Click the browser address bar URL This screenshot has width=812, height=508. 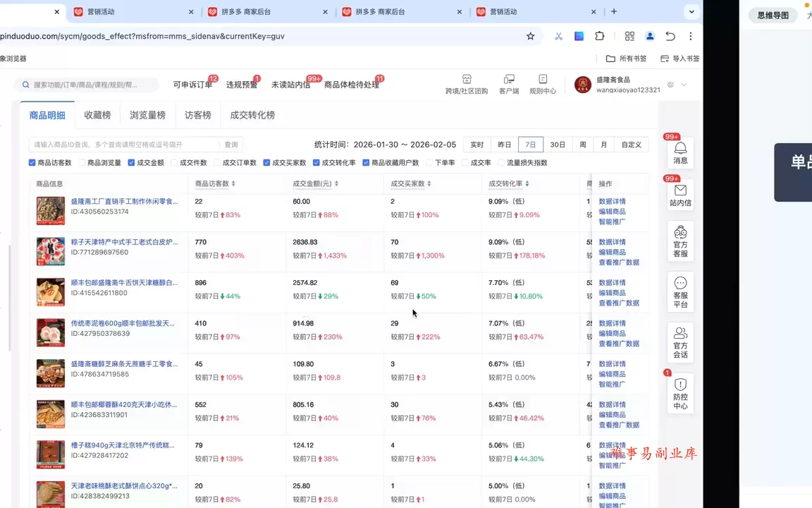click(x=142, y=36)
